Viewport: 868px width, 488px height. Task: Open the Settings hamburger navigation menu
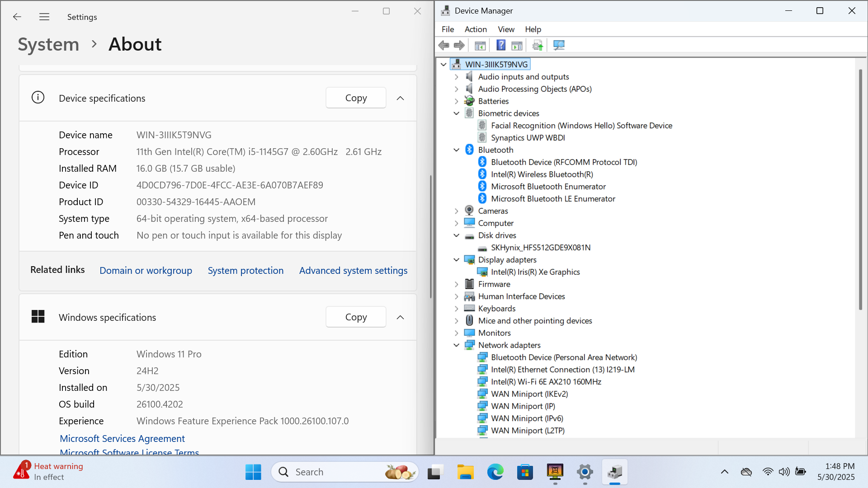tap(44, 17)
